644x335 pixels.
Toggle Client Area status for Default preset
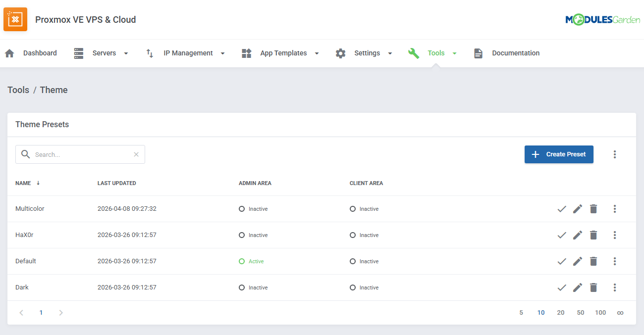[364, 261]
